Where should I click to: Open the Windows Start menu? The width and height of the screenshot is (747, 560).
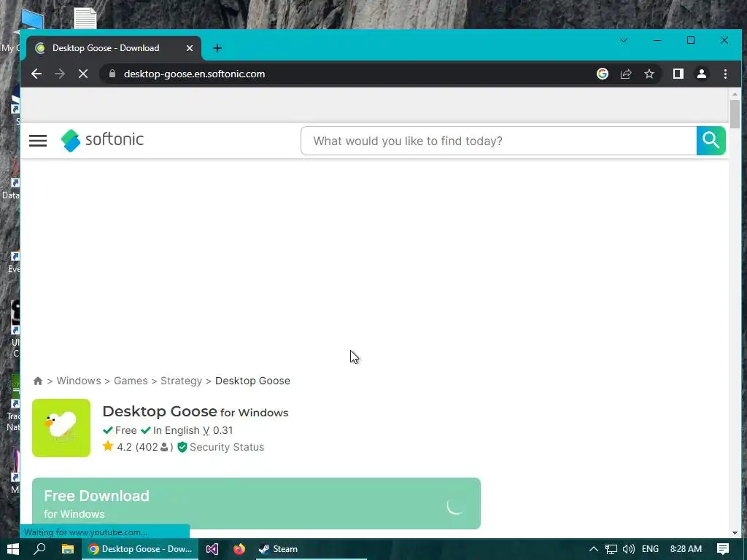(x=13, y=549)
